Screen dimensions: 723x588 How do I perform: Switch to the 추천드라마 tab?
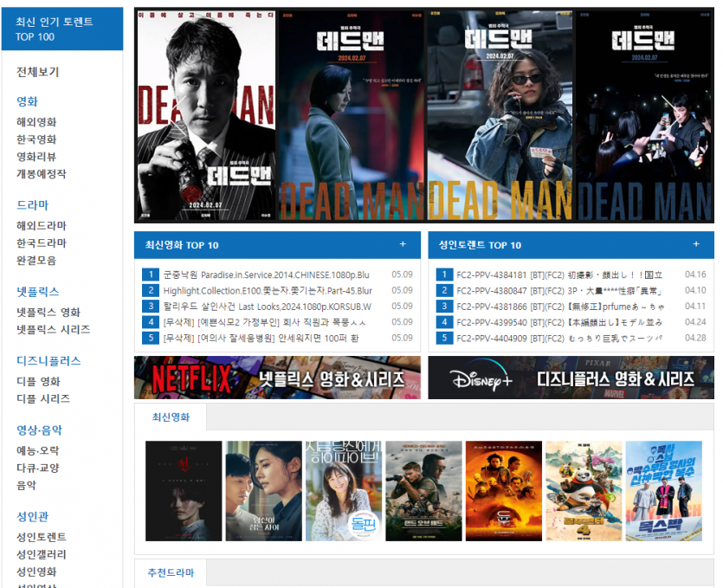point(171,573)
